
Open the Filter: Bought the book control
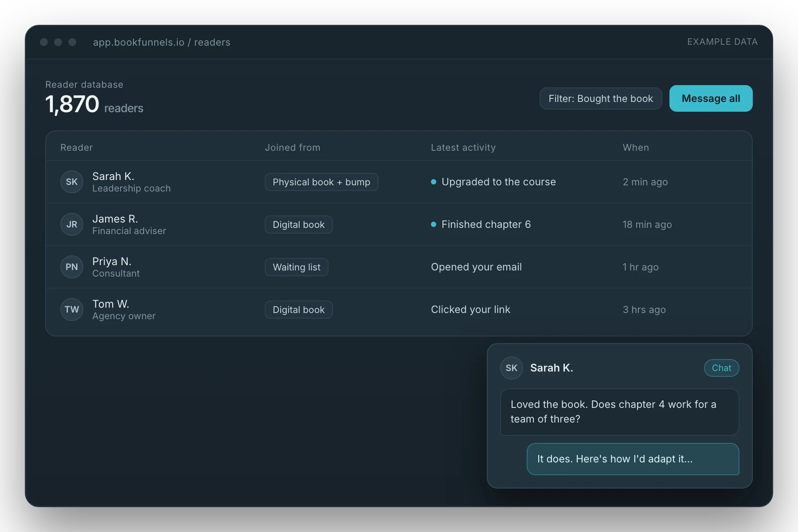point(601,98)
